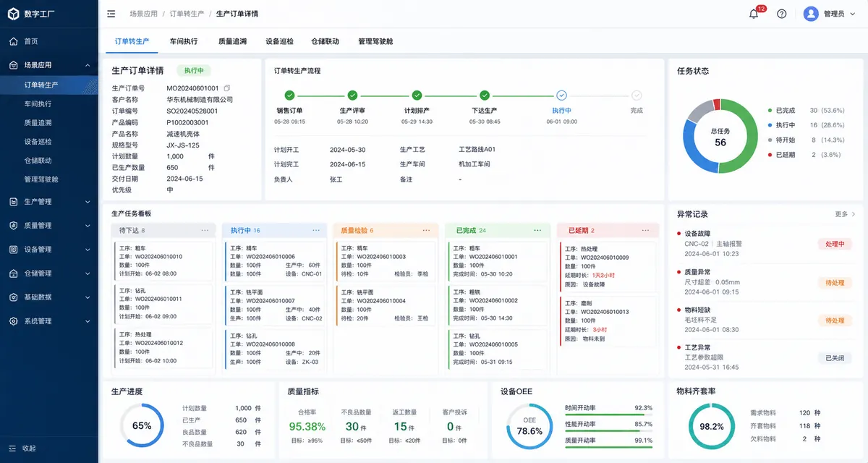Click the 计划排产 completed step check icon
868x463 pixels.
tap(417, 95)
